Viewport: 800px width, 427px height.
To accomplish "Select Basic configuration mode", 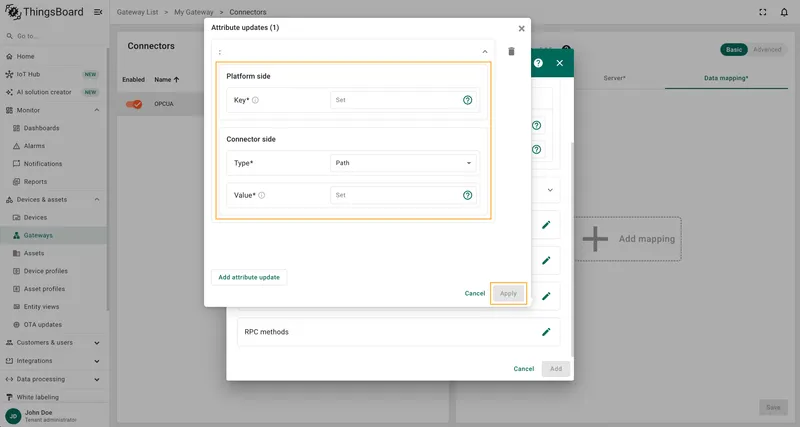I will pos(734,49).
